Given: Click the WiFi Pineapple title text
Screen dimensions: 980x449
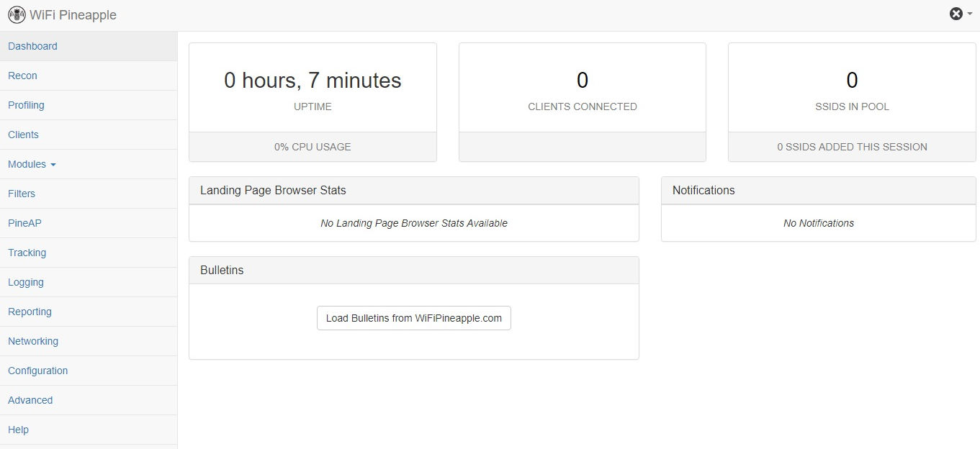Looking at the screenshot, I should coord(73,15).
